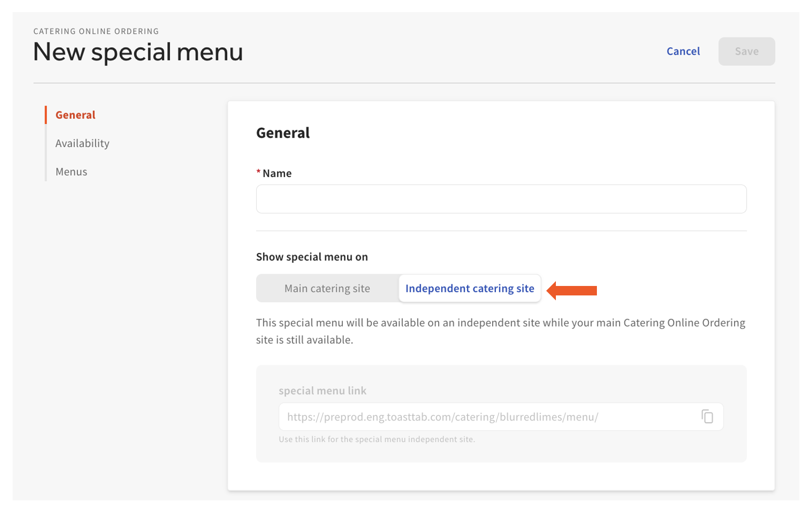
Task: Select General in the sidebar navigation
Action: (75, 115)
